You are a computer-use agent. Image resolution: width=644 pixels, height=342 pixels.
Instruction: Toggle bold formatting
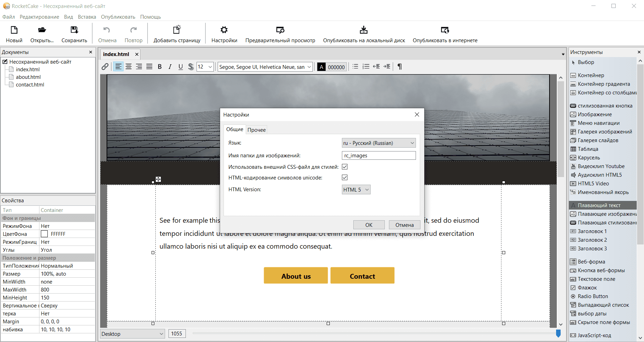[160, 67]
